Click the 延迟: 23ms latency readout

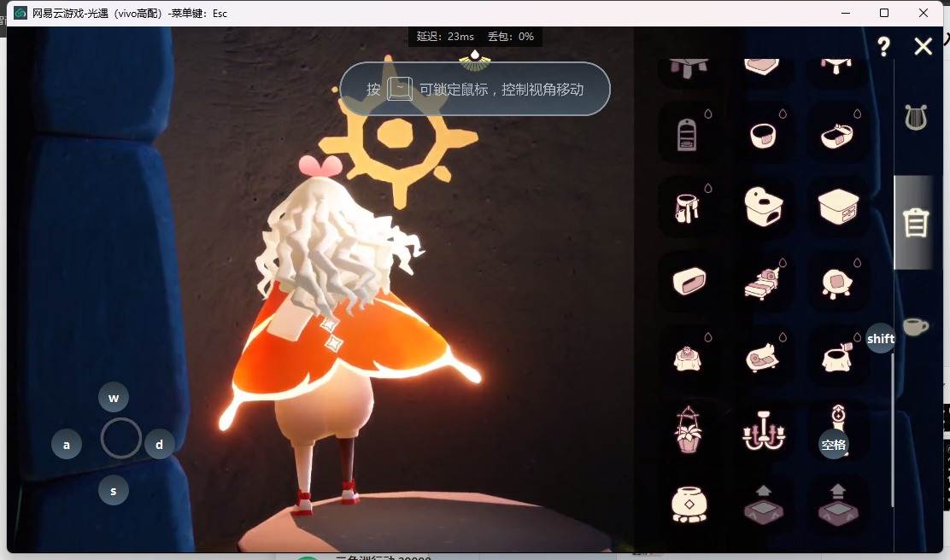pyautogui.click(x=445, y=37)
